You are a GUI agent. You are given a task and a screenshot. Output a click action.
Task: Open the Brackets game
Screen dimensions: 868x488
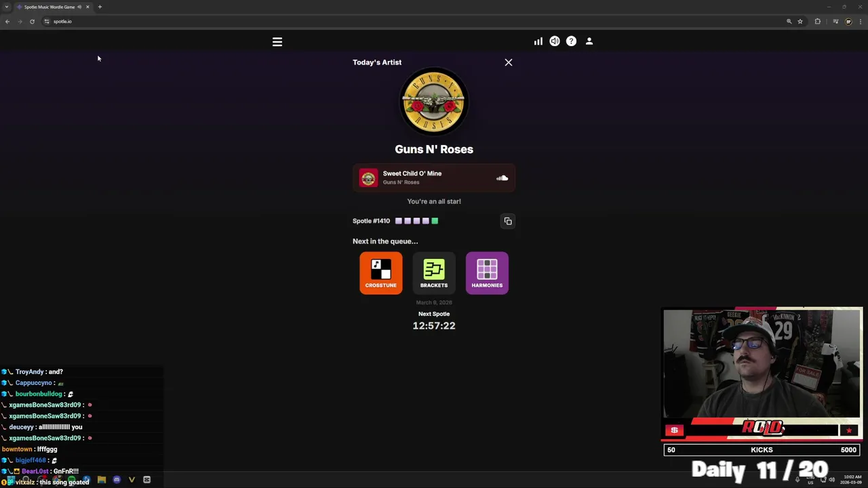click(434, 273)
